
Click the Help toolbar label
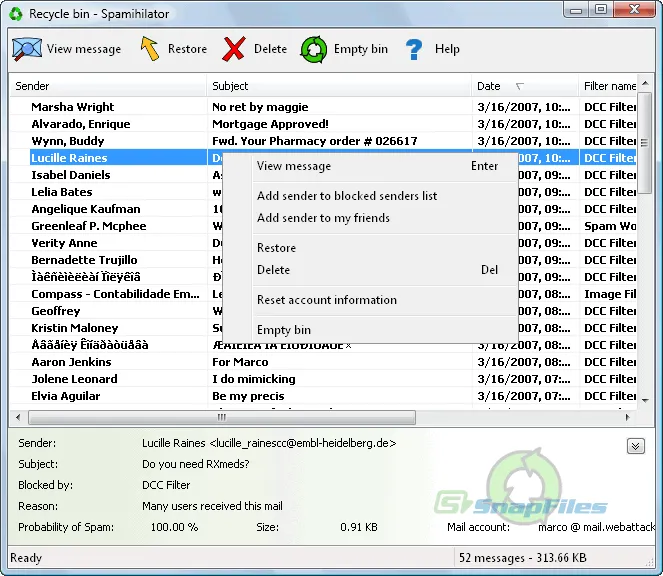pyautogui.click(x=447, y=49)
